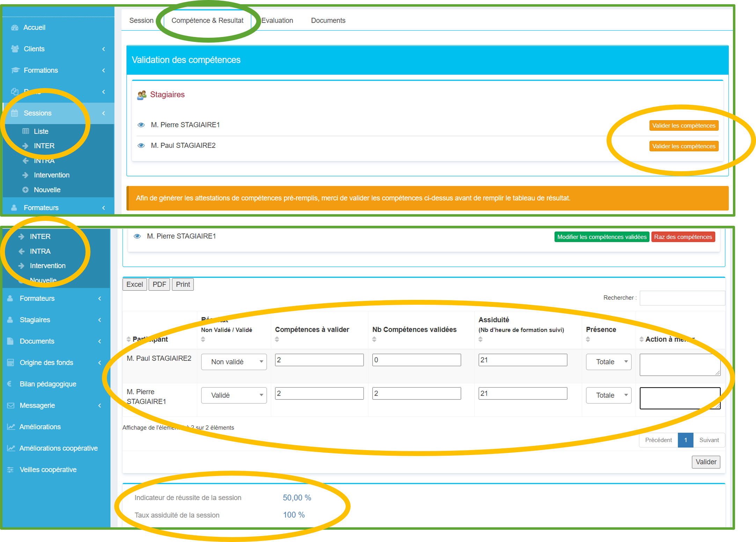This screenshot has height=542, width=756.
Task: Expand the Formateurs menu chevron
Action: [x=103, y=208]
